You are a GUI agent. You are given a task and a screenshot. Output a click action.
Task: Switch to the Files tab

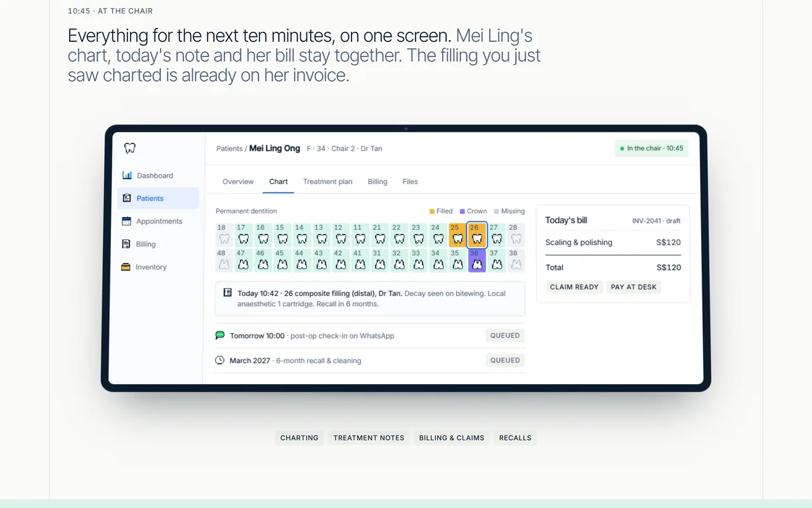point(410,182)
